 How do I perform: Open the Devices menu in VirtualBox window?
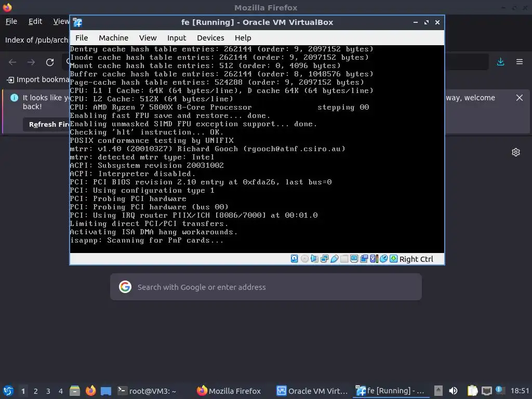pos(210,38)
